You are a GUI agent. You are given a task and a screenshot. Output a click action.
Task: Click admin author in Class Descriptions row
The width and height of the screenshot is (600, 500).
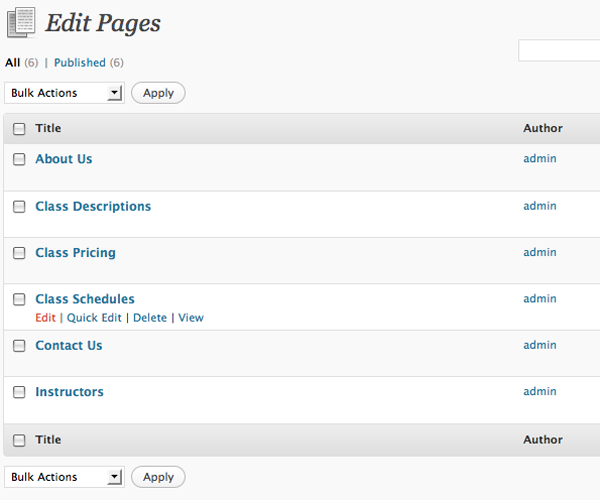pos(540,206)
